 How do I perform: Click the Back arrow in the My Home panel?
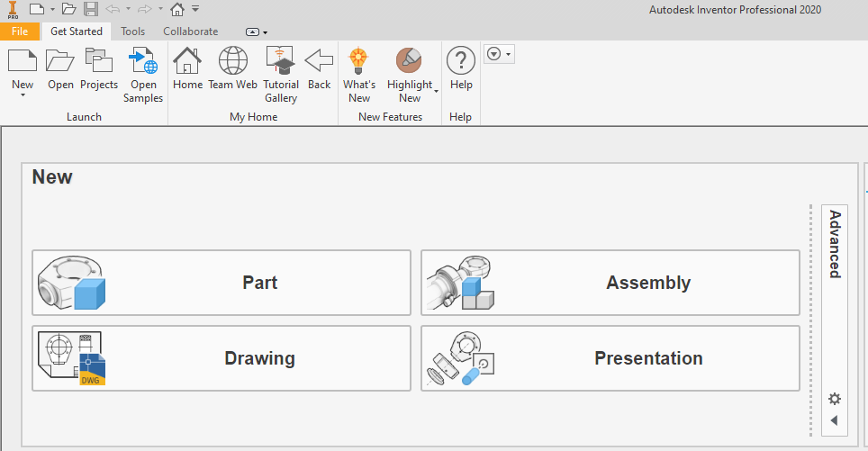coord(319,69)
